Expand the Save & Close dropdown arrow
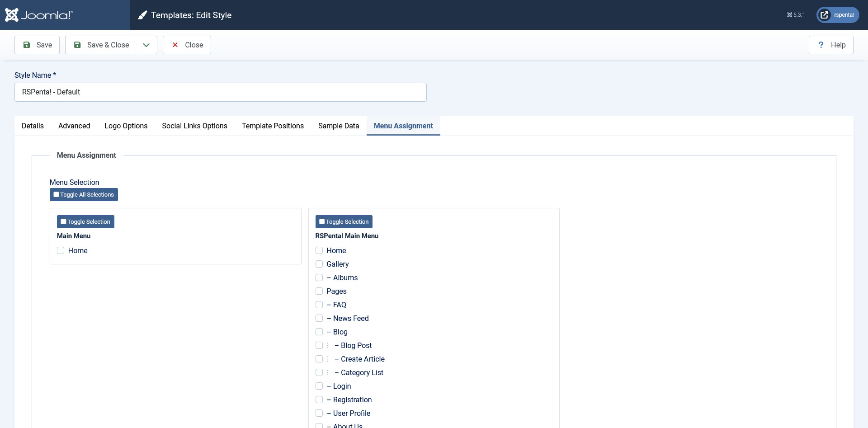Screen dimensions: 868x428 pos(146,45)
